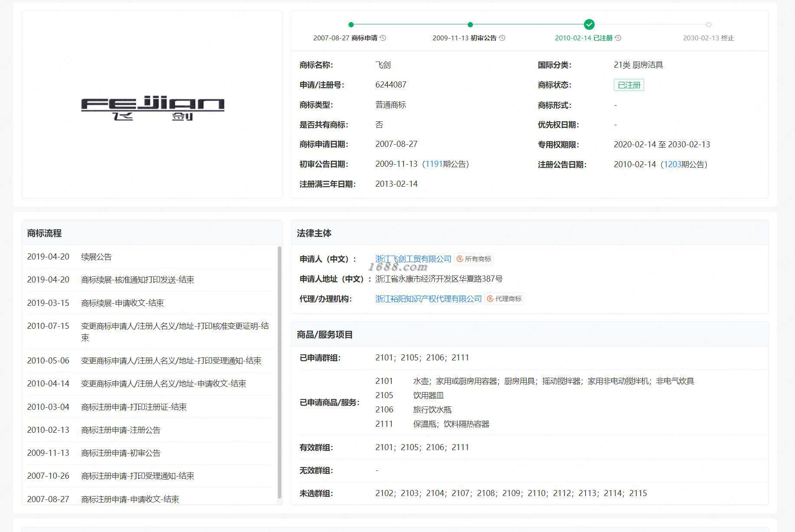Click the 代理商标 registered-mark icon
Image resolution: width=795 pixels, height=532 pixels.
[490, 299]
